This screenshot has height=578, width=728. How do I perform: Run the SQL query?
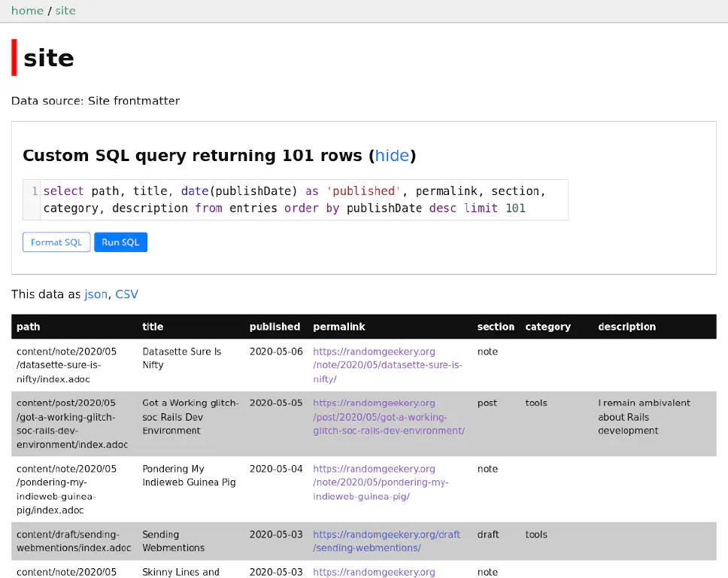point(120,242)
